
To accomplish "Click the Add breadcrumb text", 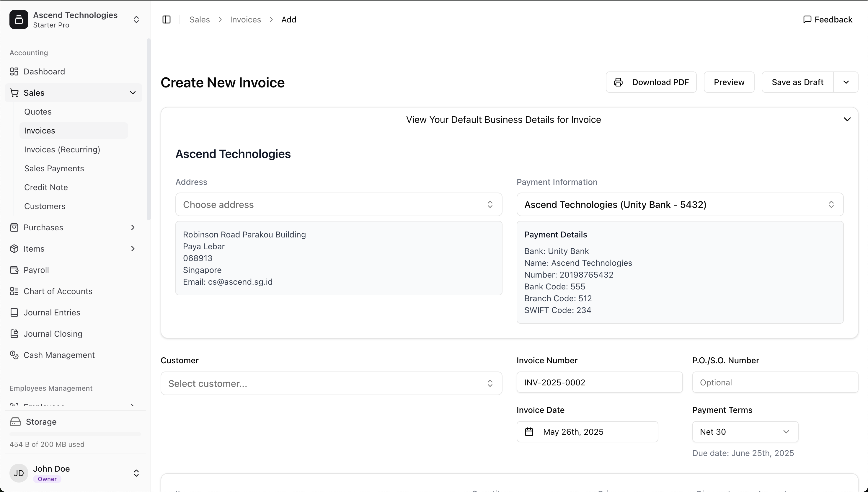I will (289, 19).
